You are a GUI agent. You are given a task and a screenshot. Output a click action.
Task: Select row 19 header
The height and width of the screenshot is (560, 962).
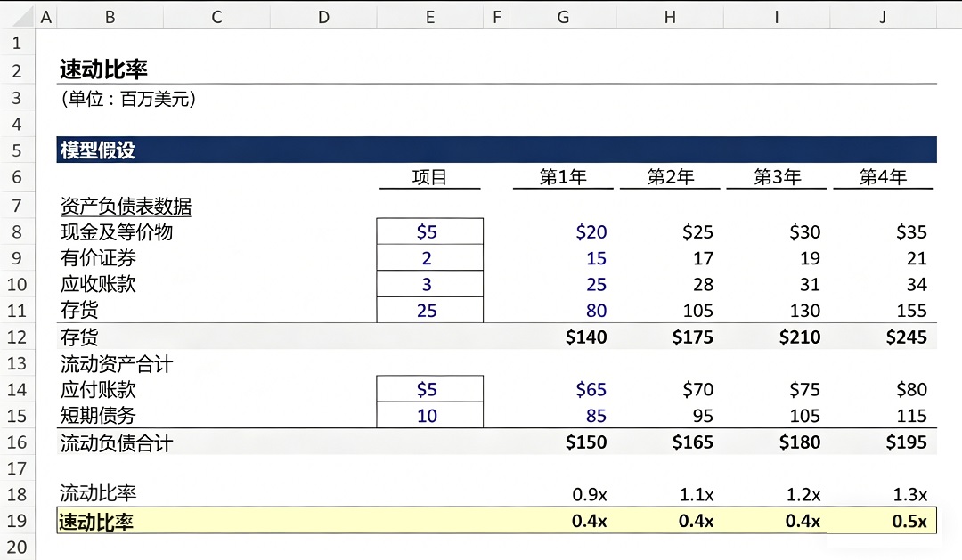pyautogui.click(x=17, y=521)
